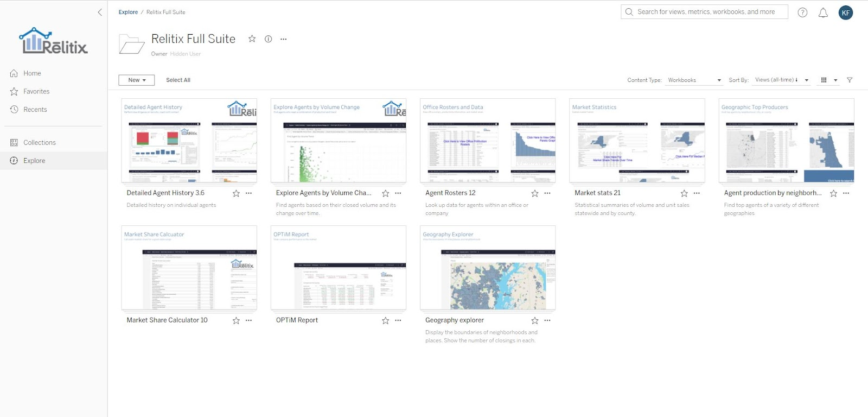Screen dimensions: 868x417
Task: Collapse the left navigation sidebar
Action: 100,12
